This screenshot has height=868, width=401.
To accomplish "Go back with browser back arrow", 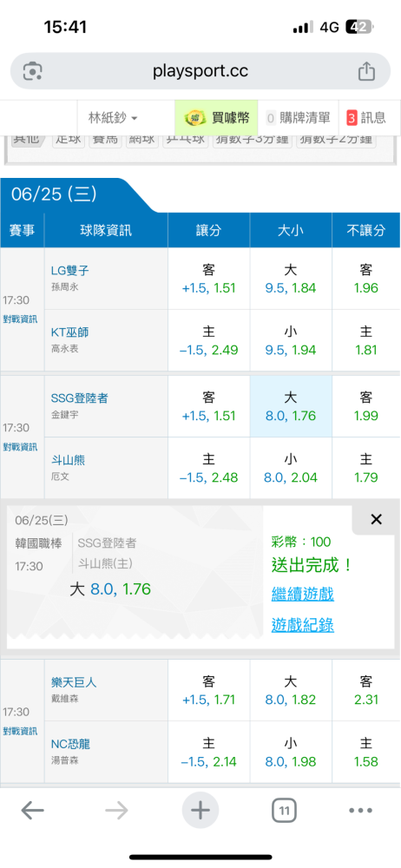I will [32, 811].
